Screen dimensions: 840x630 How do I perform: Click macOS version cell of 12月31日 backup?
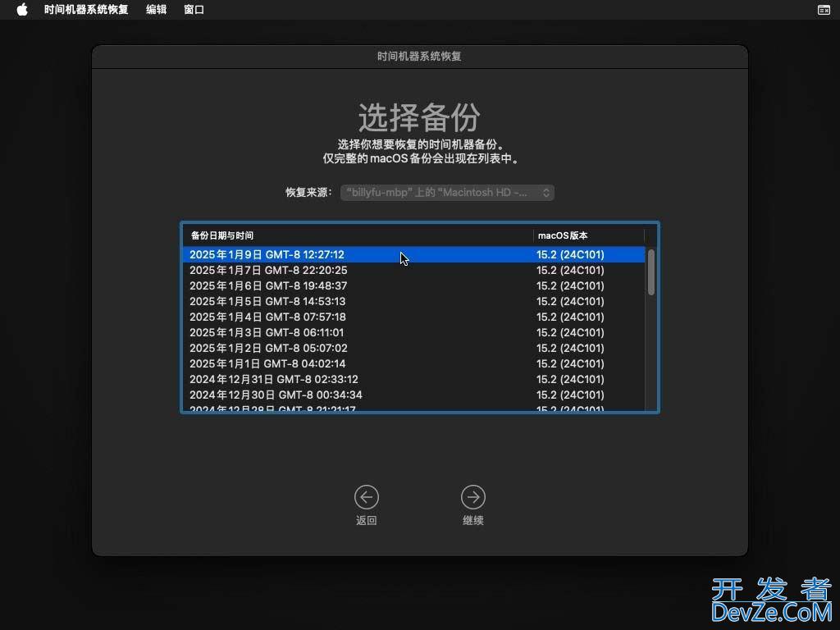pos(570,379)
